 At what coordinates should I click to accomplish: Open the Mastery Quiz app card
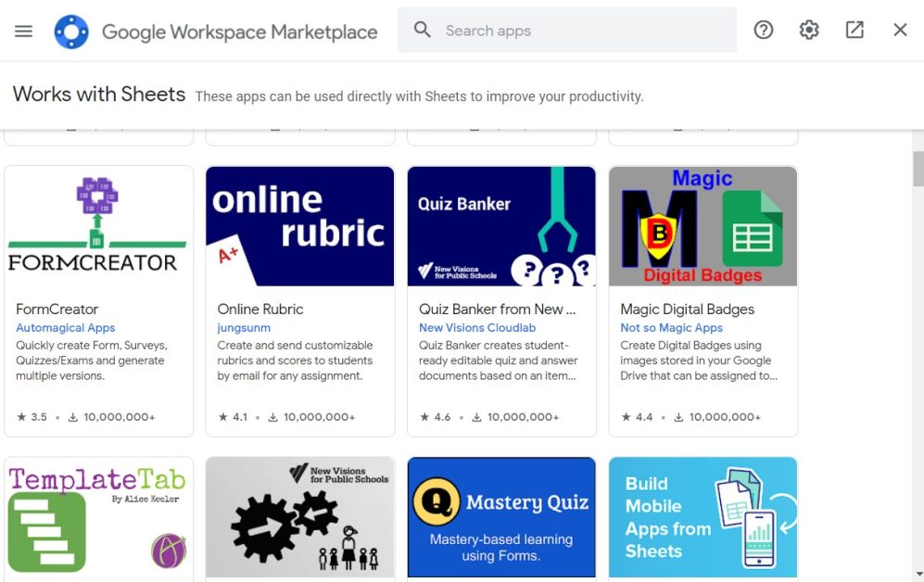coord(501,517)
